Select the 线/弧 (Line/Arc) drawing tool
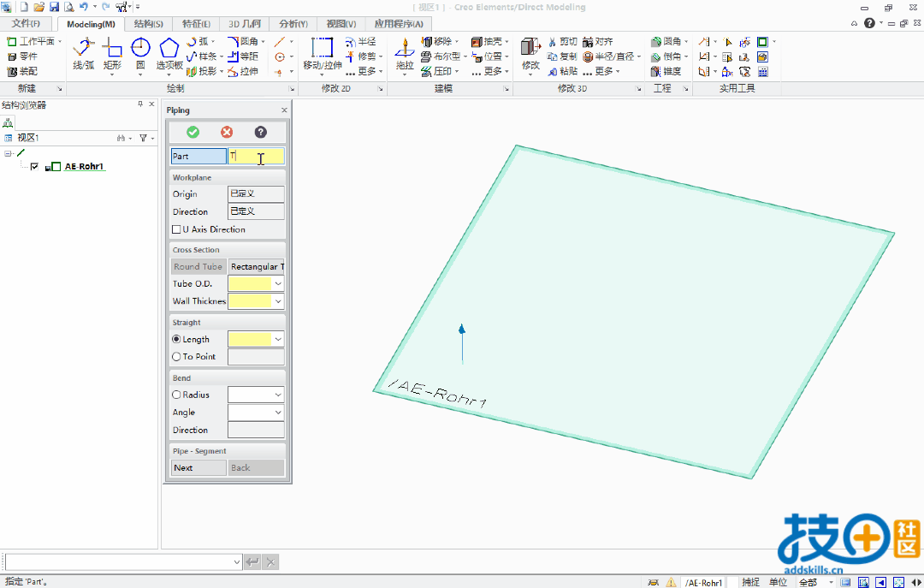 pos(84,54)
